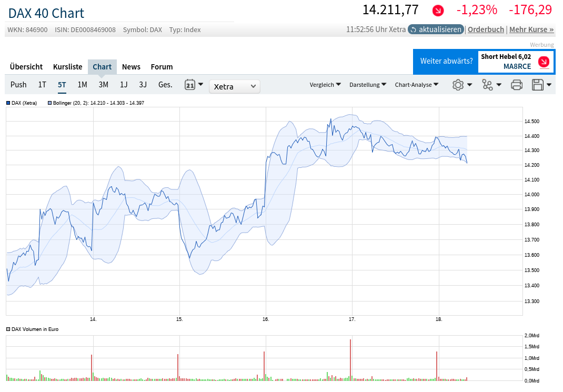Click the print chart icon

point(516,85)
